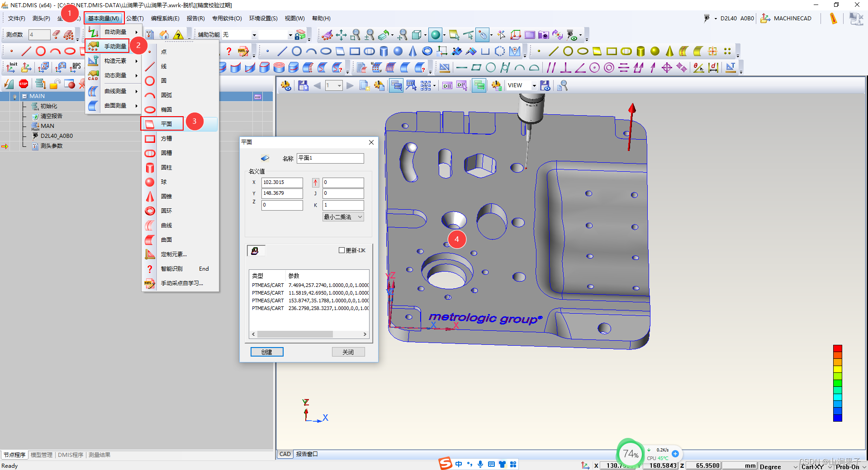868x470 pixels.
Task: Click the 创建 button
Action: (x=267, y=352)
